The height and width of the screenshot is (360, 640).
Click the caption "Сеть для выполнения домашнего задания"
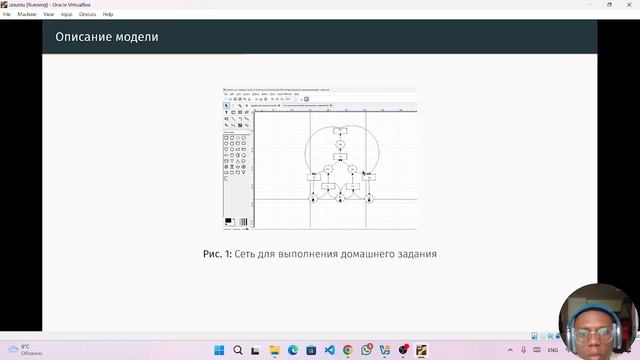pyautogui.click(x=336, y=254)
